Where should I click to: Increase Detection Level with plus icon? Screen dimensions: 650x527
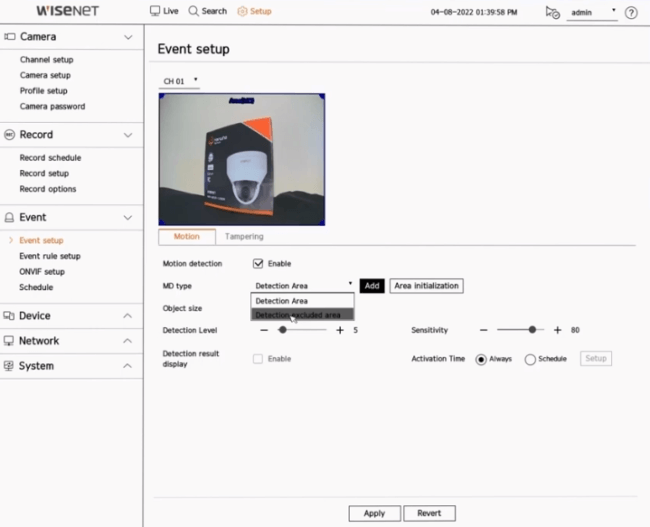[x=340, y=330]
